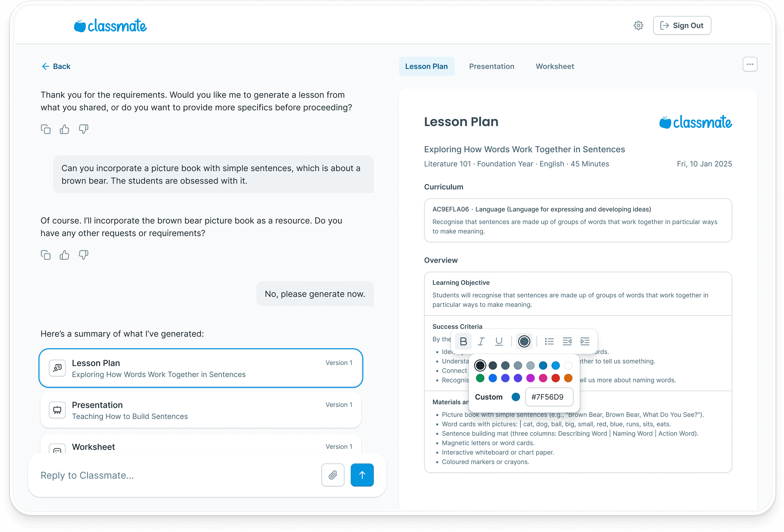Increase the text indent
784x532 pixels.
tap(585, 341)
